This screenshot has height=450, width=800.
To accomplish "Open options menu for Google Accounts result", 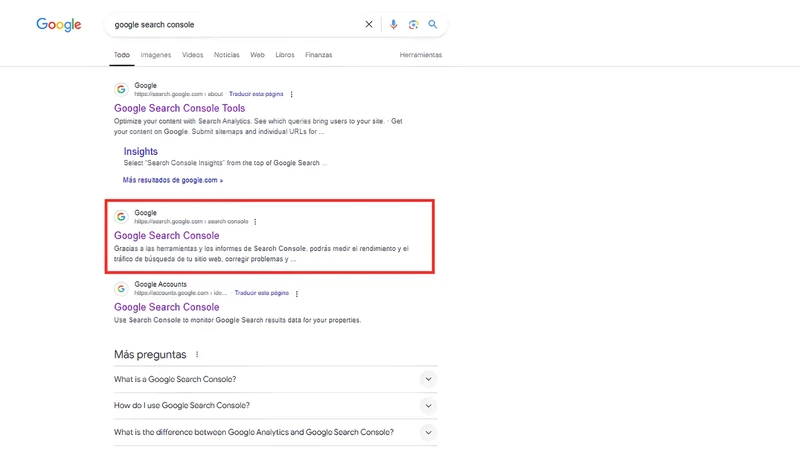I will pos(297,293).
